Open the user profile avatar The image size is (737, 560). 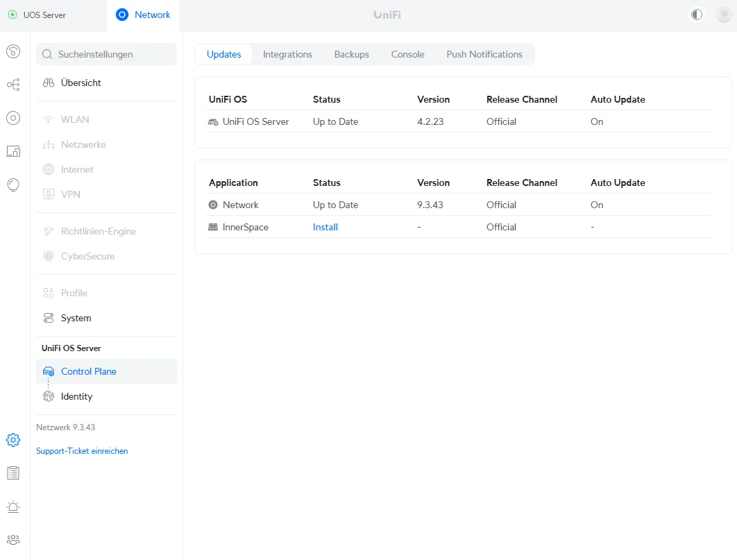click(724, 15)
